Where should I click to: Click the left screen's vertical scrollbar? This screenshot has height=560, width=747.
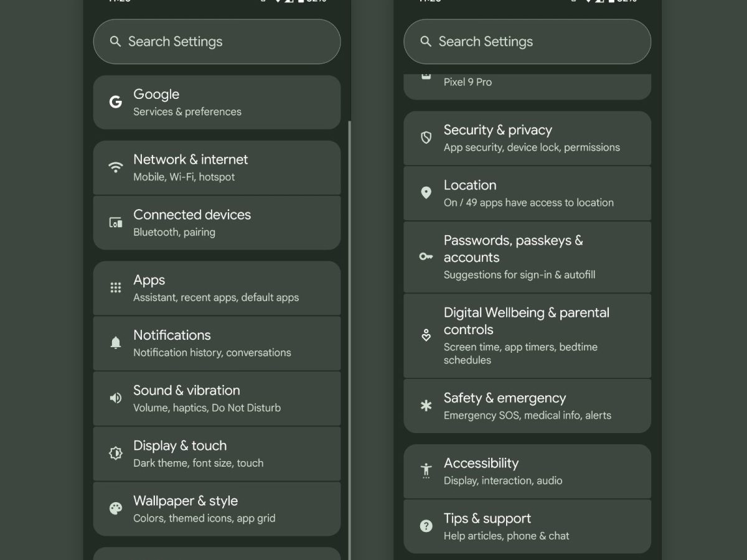[349, 311]
